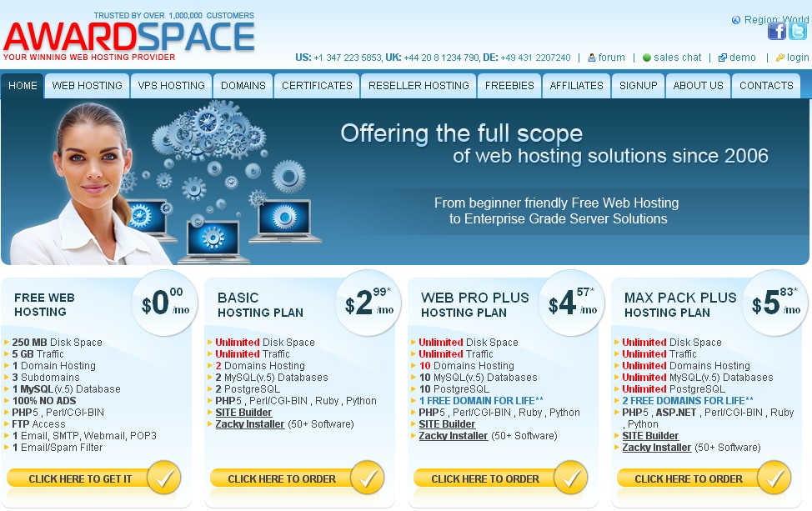Open the ABOUT US tab
This screenshot has height=511, width=812.
[698, 85]
